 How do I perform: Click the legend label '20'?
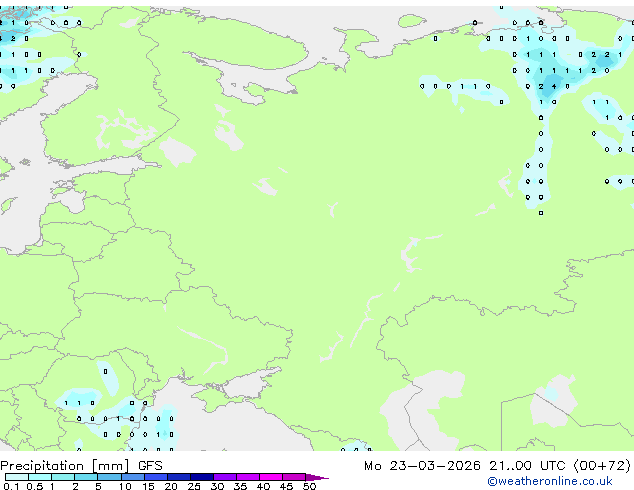pyautogui.click(x=171, y=486)
